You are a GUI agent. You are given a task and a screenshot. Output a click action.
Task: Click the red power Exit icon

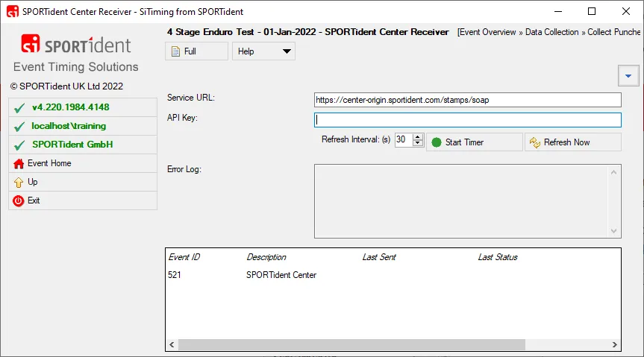19,200
